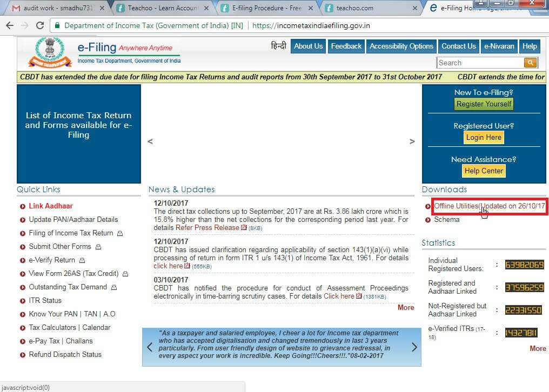Open Contact Us page
Viewport: 549px width, 392px height.
458,46
